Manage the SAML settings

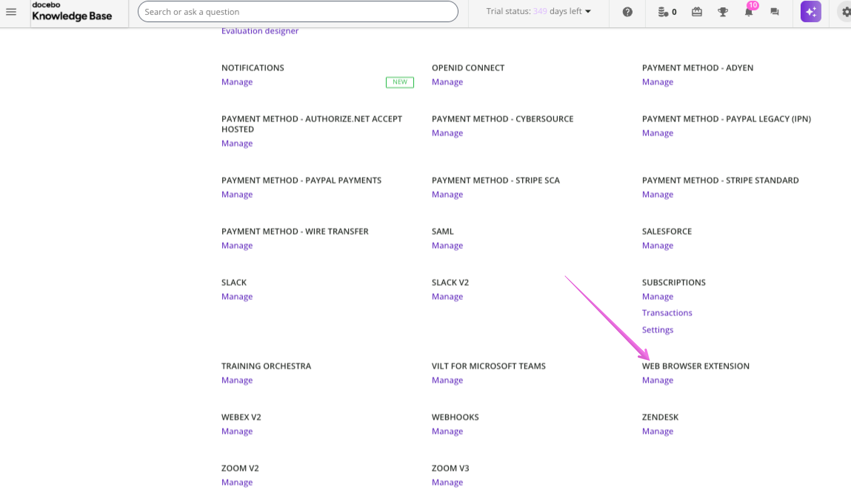click(x=447, y=245)
